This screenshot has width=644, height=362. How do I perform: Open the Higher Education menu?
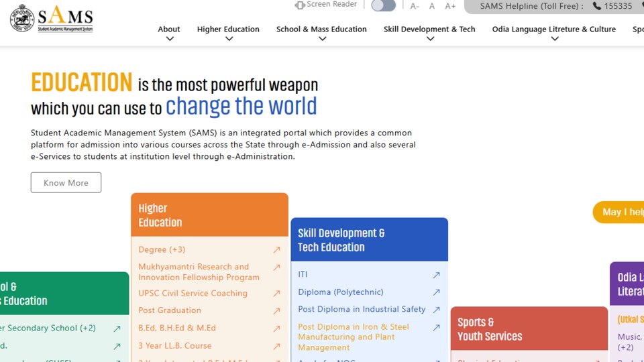point(228,29)
